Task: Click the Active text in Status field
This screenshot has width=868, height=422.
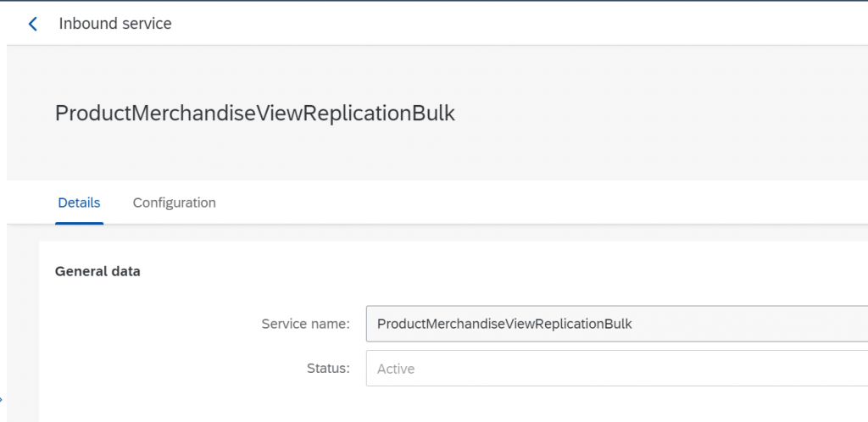Action: coord(396,369)
